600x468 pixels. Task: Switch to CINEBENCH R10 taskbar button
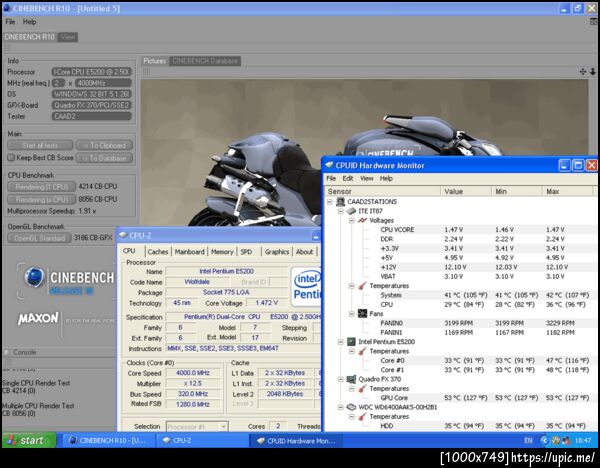pos(109,440)
